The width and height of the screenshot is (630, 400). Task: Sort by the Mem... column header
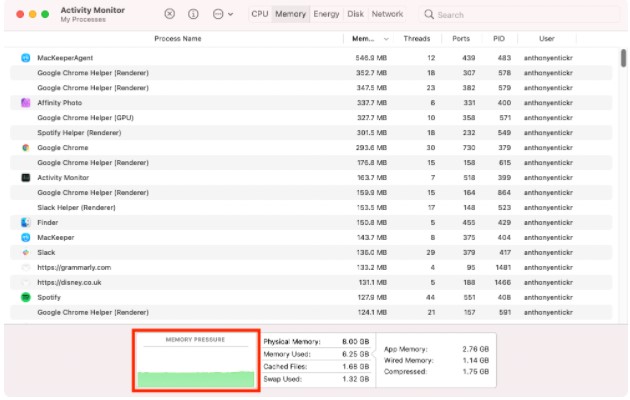click(x=363, y=39)
